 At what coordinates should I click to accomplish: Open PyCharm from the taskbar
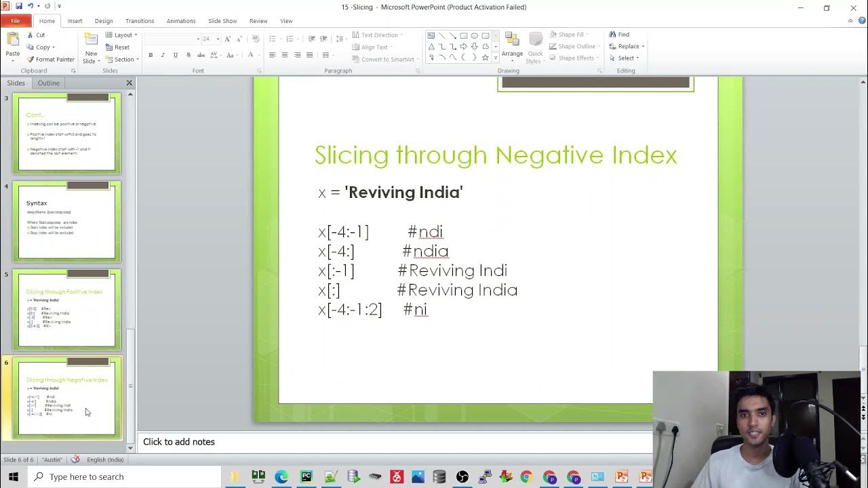(306, 476)
